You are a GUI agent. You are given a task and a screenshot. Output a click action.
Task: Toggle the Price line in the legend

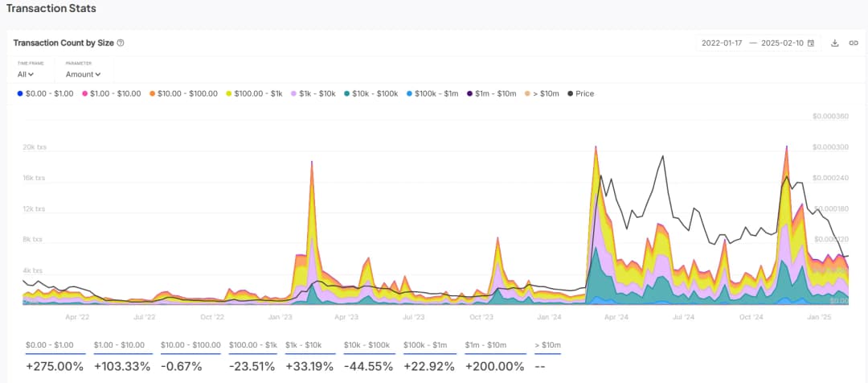click(x=580, y=94)
